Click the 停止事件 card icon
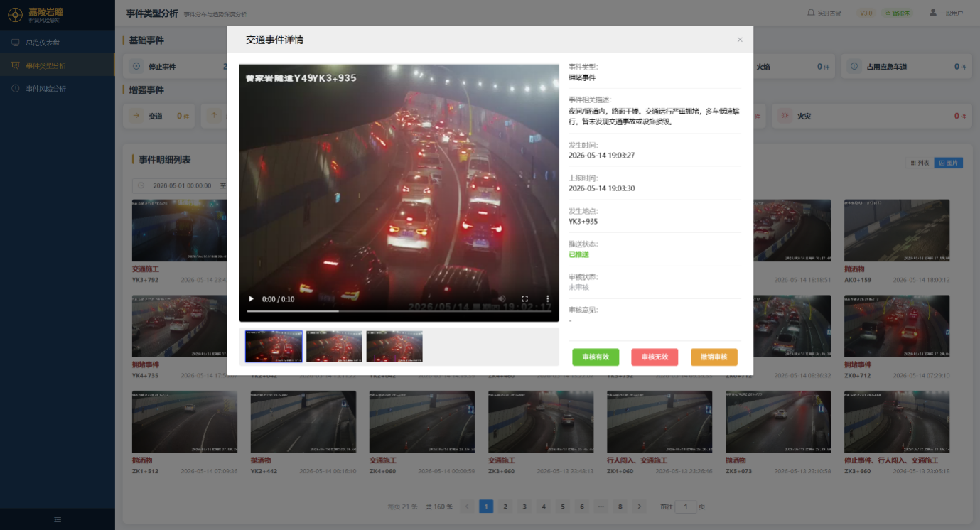The image size is (980, 530). (136, 67)
